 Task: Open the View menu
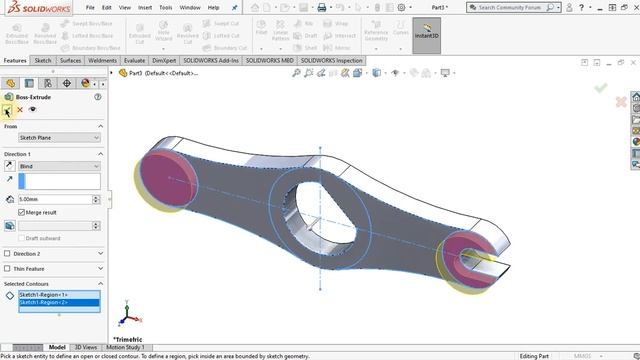coord(124,7)
